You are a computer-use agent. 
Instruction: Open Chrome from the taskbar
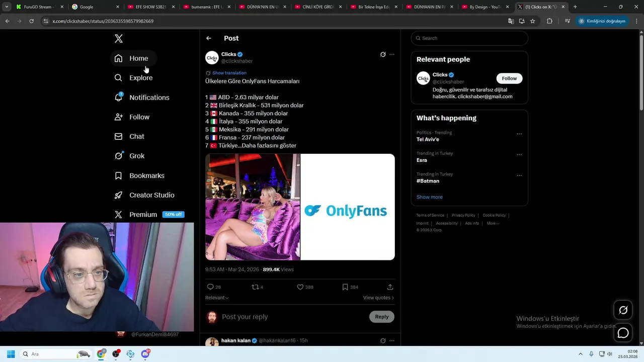coord(101,354)
